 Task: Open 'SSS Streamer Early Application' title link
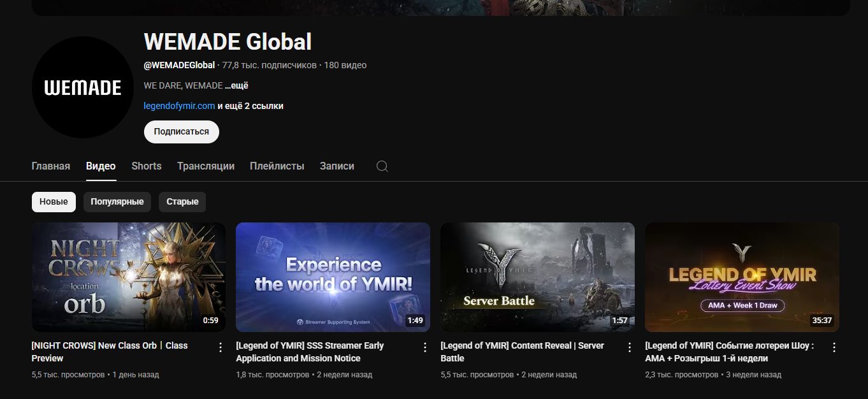tap(310, 352)
